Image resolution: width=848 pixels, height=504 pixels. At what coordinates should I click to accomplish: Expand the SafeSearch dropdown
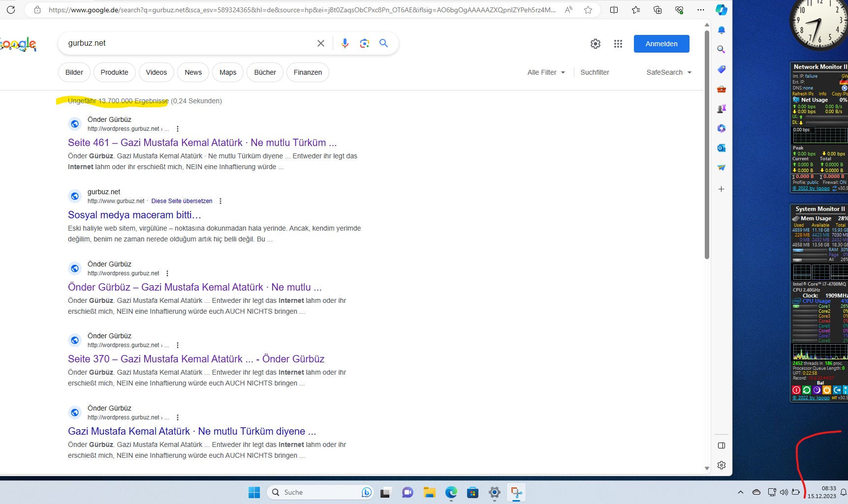[x=669, y=72]
